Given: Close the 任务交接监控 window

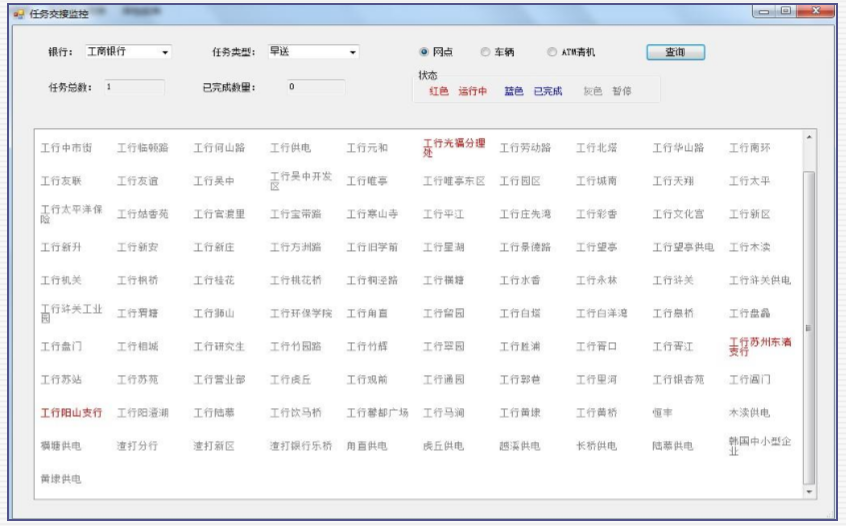Looking at the screenshot, I should coord(815,11).
